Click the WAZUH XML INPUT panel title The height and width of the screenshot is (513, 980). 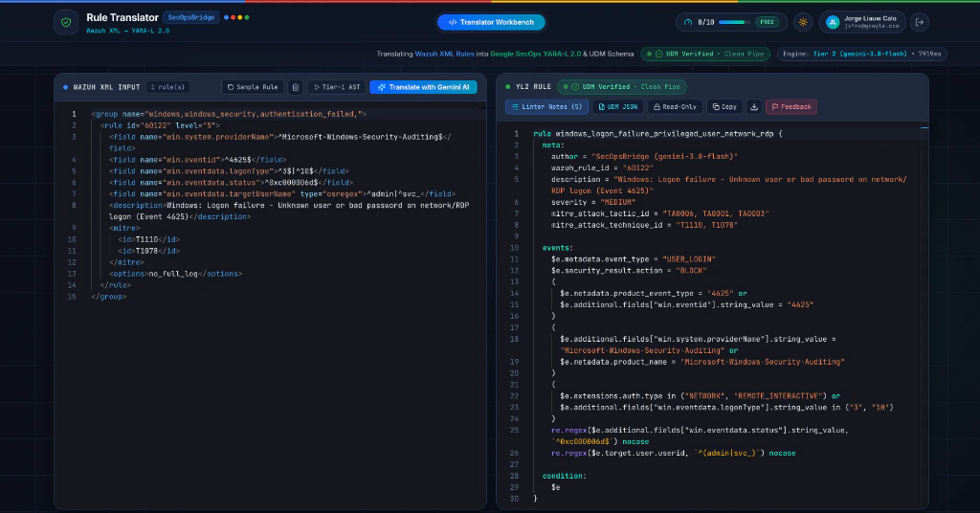(106, 87)
